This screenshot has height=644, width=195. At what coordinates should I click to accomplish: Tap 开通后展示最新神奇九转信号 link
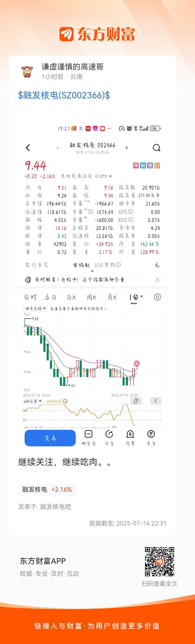click(78, 309)
